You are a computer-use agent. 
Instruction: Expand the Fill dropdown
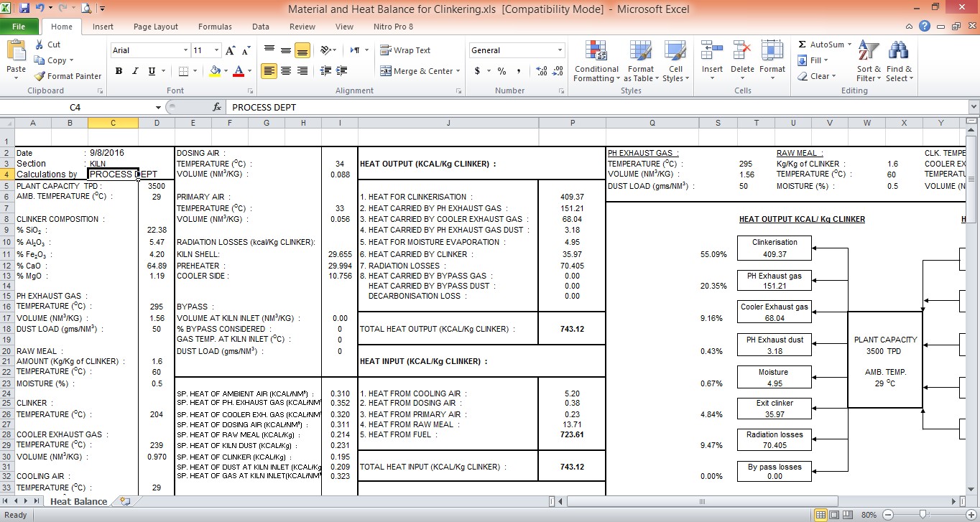[826, 60]
